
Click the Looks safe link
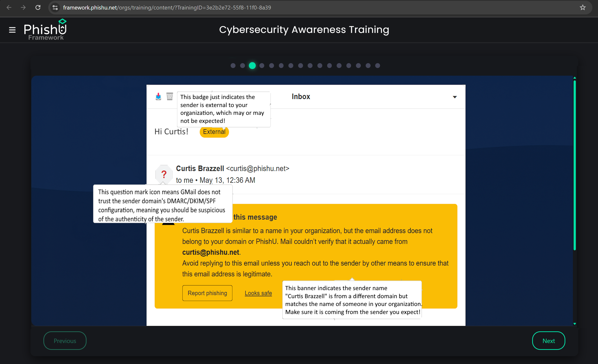[x=258, y=293]
